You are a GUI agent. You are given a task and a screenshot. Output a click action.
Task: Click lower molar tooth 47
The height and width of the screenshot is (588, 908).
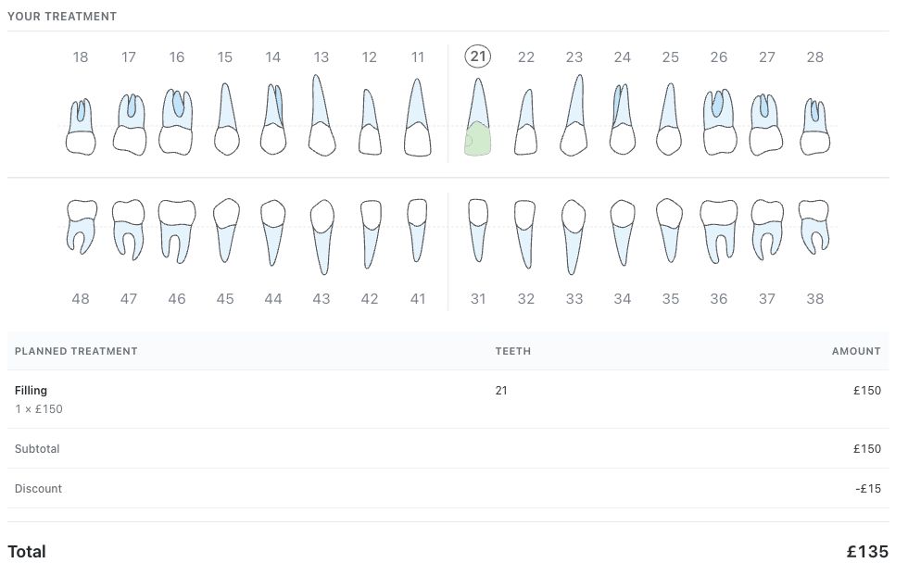pos(129,230)
